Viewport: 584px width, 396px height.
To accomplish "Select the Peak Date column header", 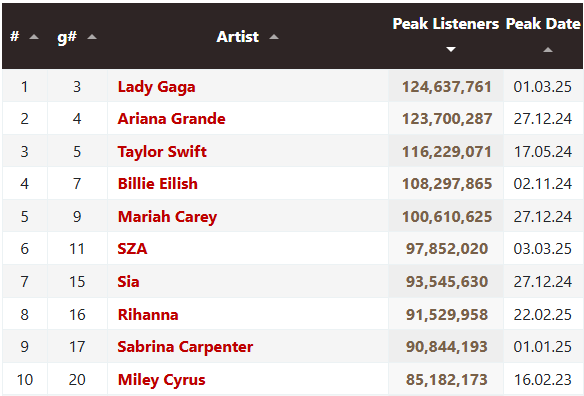I will tap(543, 24).
